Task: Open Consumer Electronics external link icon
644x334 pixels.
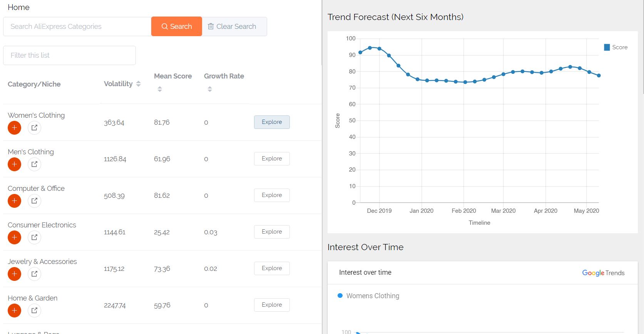Action: 34,237
